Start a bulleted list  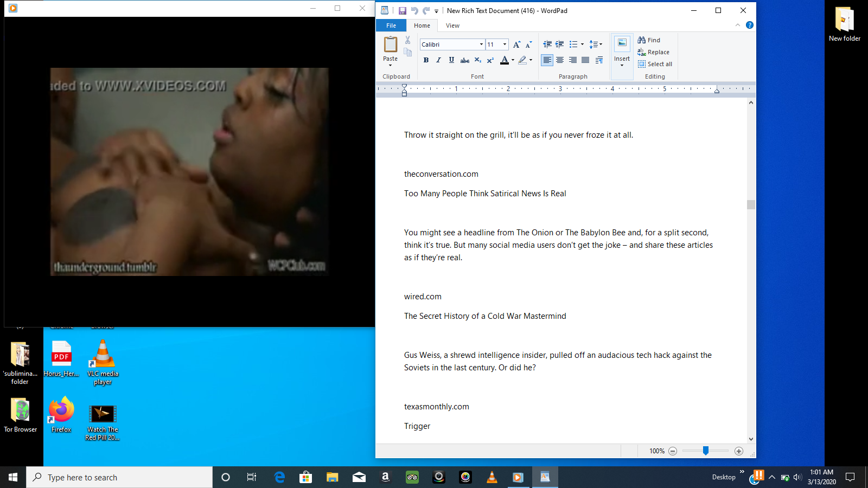click(x=573, y=44)
